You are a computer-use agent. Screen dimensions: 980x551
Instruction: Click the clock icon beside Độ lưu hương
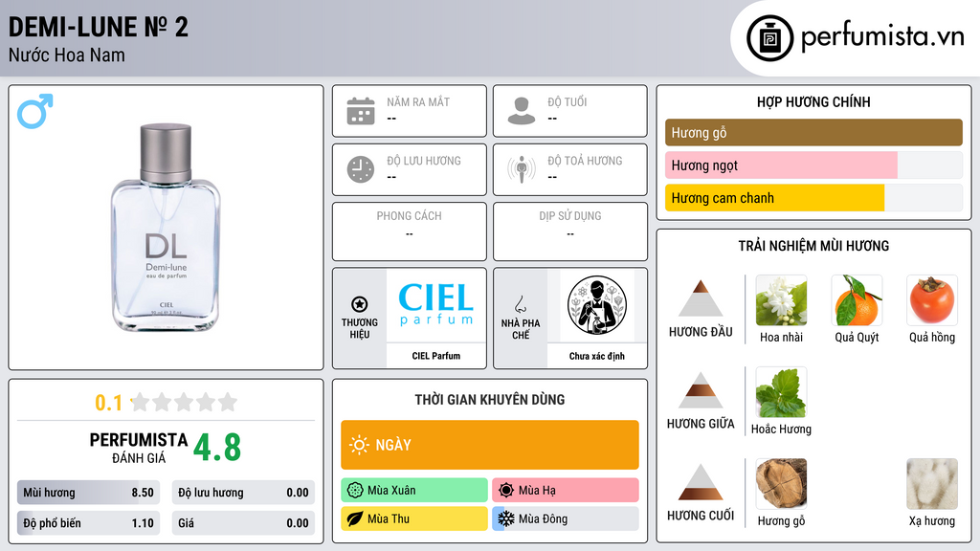(361, 169)
